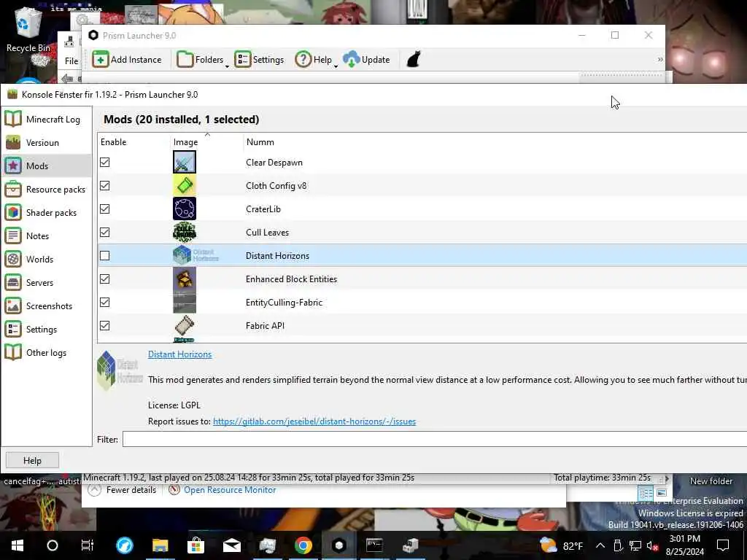
Task: Open Shader packs page
Action: (x=46, y=213)
